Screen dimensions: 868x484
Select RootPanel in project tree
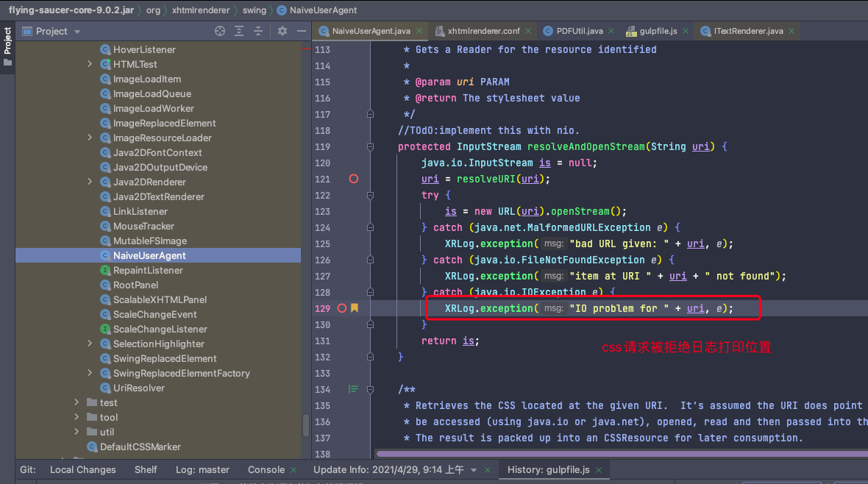point(135,285)
